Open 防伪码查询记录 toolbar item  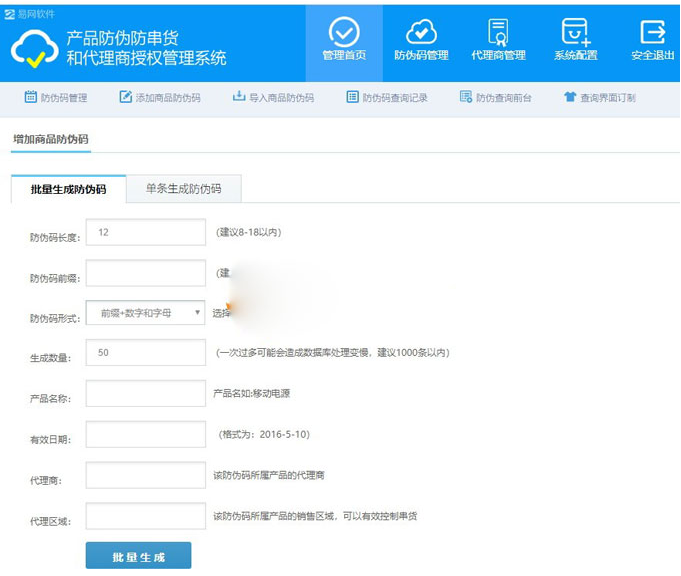[x=387, y=98]
